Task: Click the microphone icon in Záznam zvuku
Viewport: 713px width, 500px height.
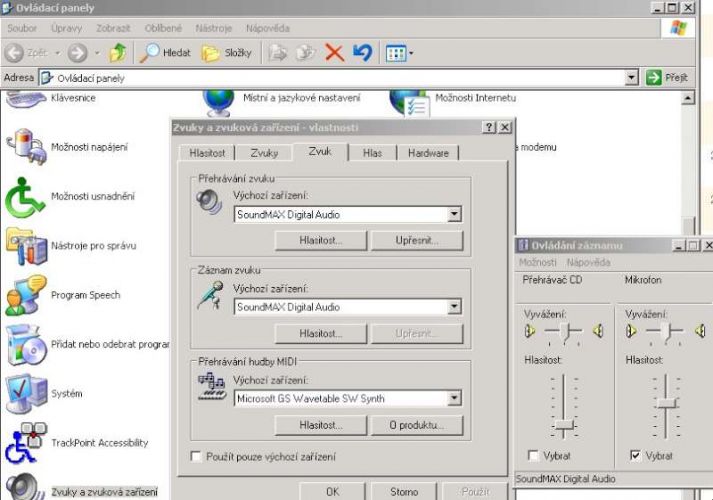Action: 211,295
